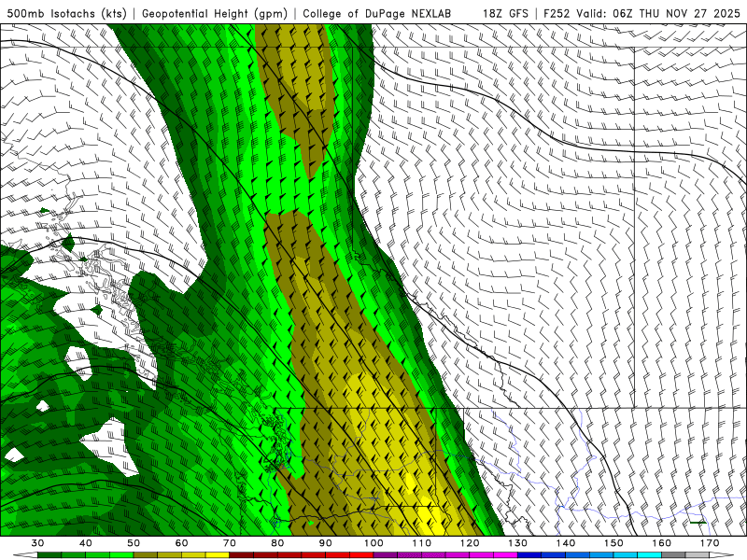This screenshot has height=560, width=747.
Task: Click the bright yellow swatch just left of the 70 mark
Action: [x=218, y=555]
